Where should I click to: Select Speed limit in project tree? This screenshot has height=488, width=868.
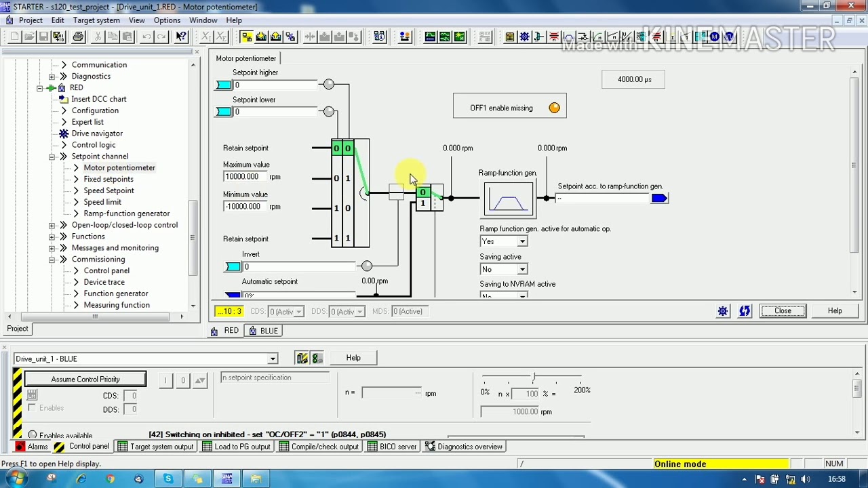click(102, 202)
